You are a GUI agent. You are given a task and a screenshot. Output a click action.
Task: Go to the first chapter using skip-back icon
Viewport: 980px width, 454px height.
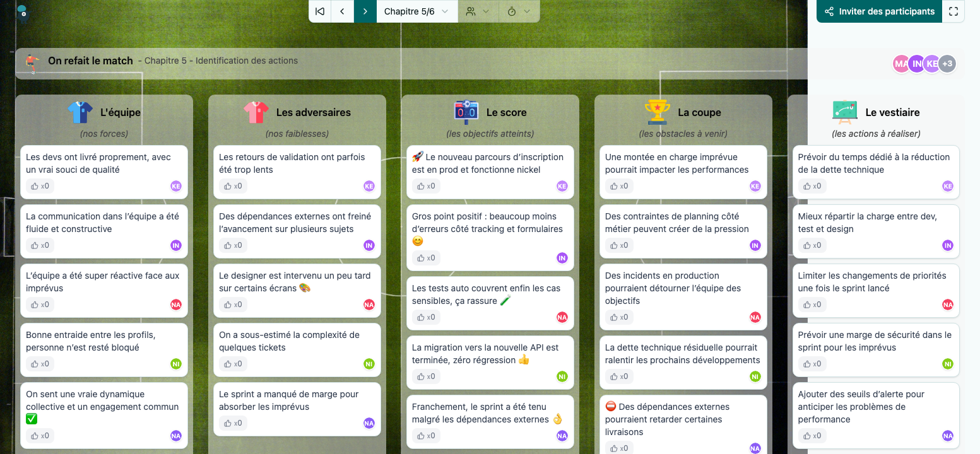pos(320,11)
